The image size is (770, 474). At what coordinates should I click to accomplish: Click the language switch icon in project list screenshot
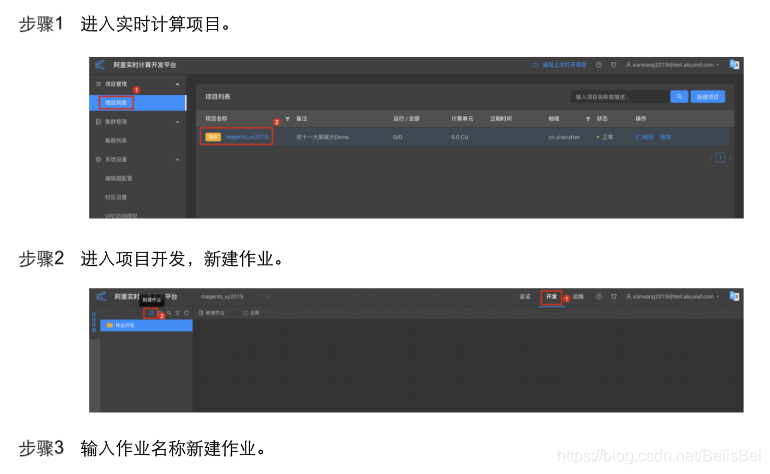coord(734,64)
